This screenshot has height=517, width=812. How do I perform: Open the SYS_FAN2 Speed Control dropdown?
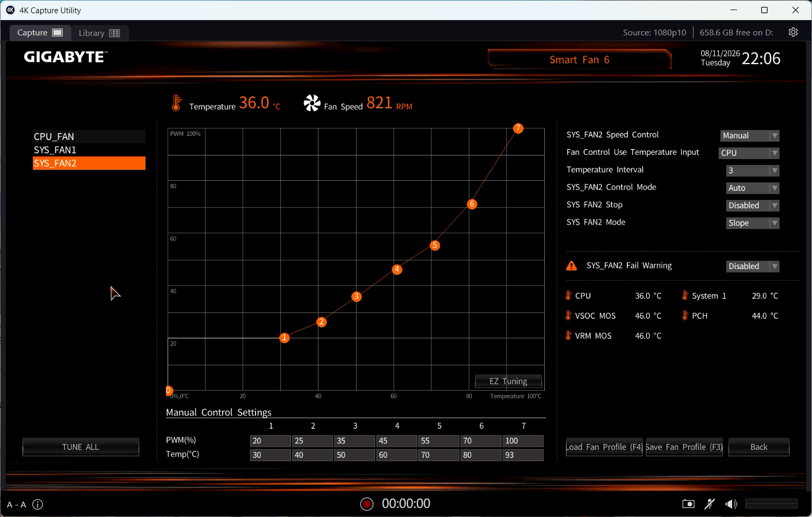750,136
